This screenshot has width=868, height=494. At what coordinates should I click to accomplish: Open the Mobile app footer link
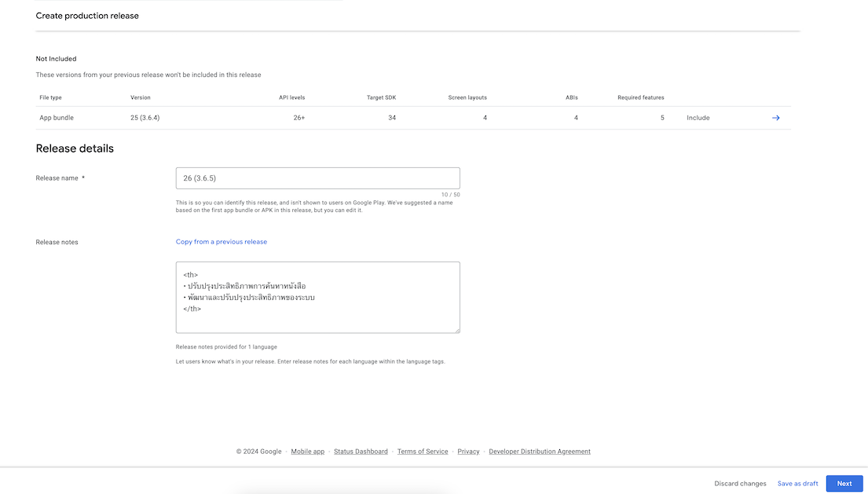click(x=307, y=452)
